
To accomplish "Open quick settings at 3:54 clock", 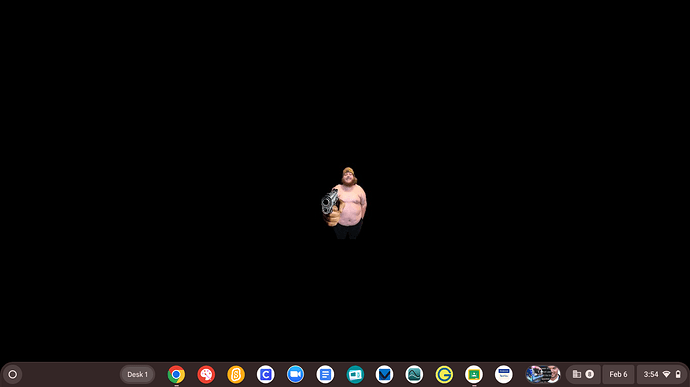I will pos(651,374).
